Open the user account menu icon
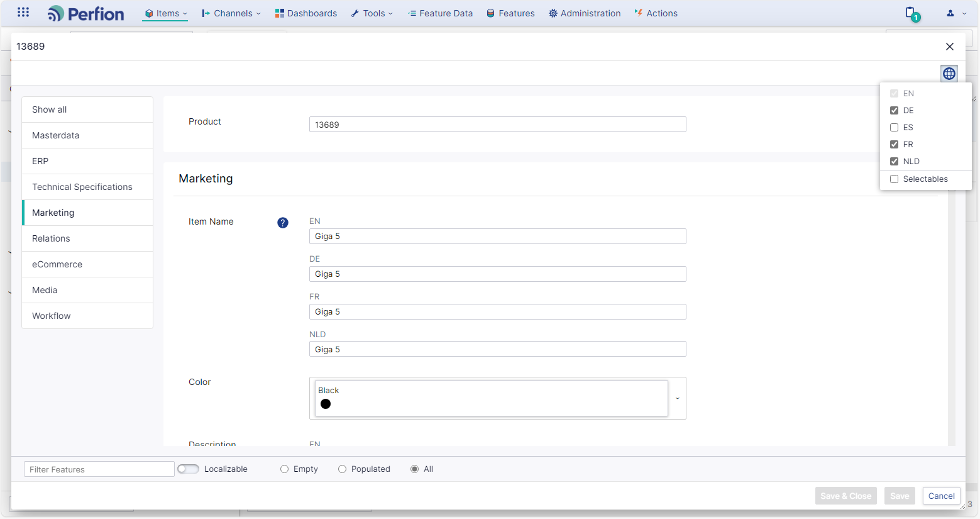 click(950, 13)
